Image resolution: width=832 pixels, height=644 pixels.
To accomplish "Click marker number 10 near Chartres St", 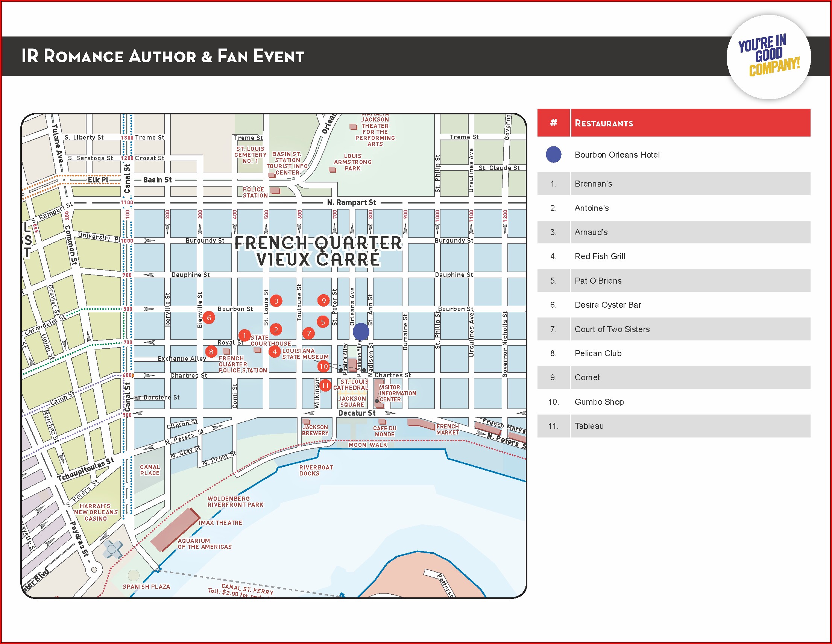I will coord(323,366).
